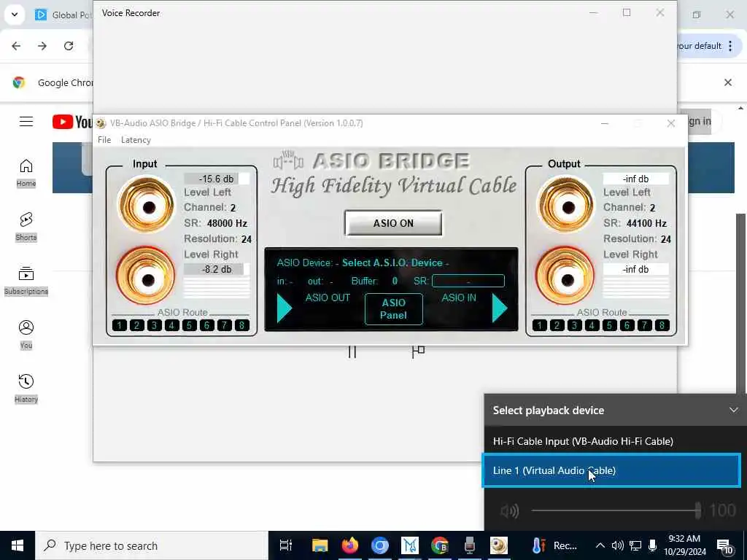
Task: Click the Output right red RCA jack
Action: click(x=565, y=276)
